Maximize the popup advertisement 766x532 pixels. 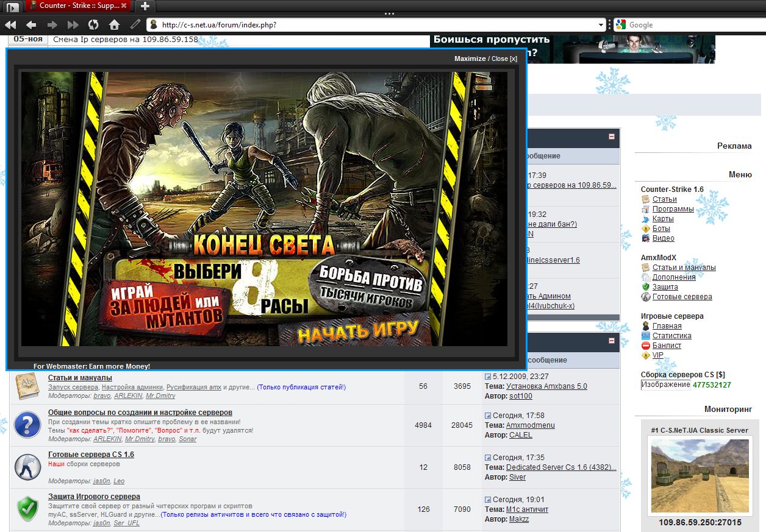[470, 59]
